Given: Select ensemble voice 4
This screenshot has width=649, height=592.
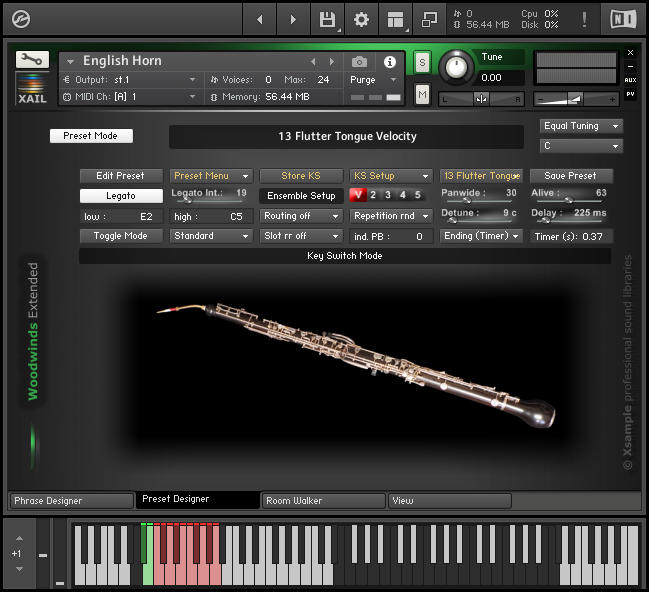Looking at the screenshot, I should pyautogui.click(x=403, y=195).
